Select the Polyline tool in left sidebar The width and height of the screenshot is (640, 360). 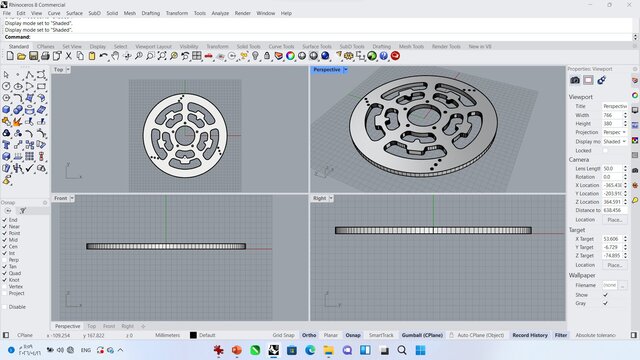click(x=29, y=75)
